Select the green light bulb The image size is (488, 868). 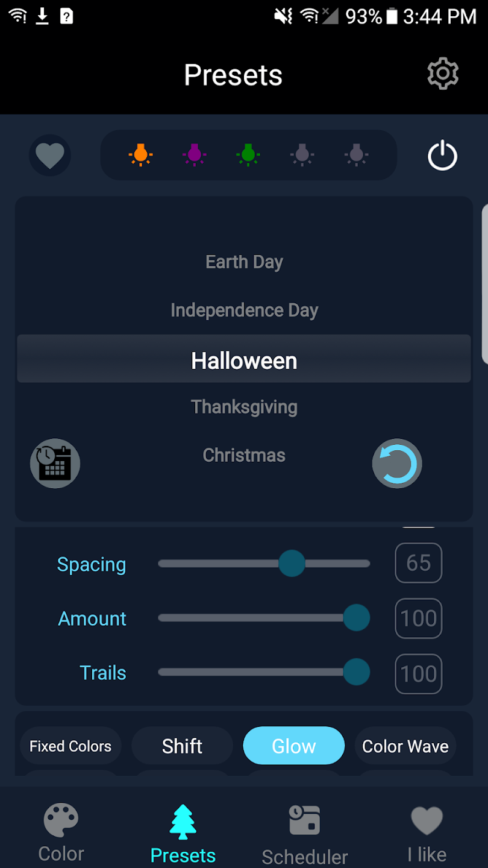click(x=248, y=155)
